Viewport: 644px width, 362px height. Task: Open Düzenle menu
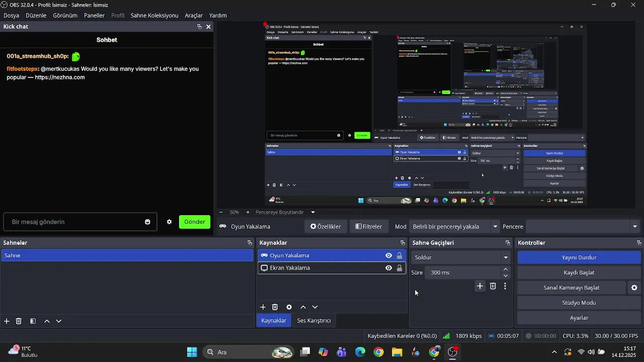[36, 16]
